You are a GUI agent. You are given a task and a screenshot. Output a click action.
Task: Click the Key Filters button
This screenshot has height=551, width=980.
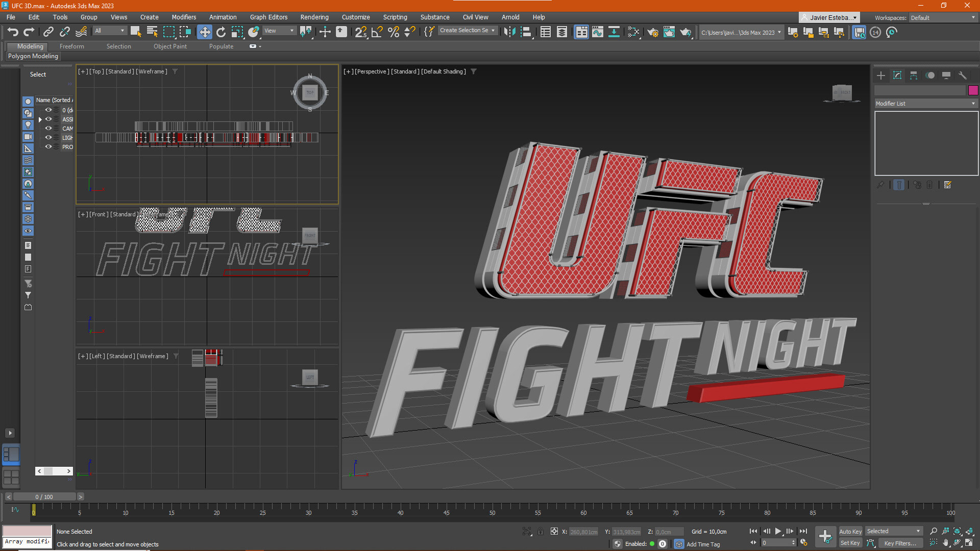(900, 543)
